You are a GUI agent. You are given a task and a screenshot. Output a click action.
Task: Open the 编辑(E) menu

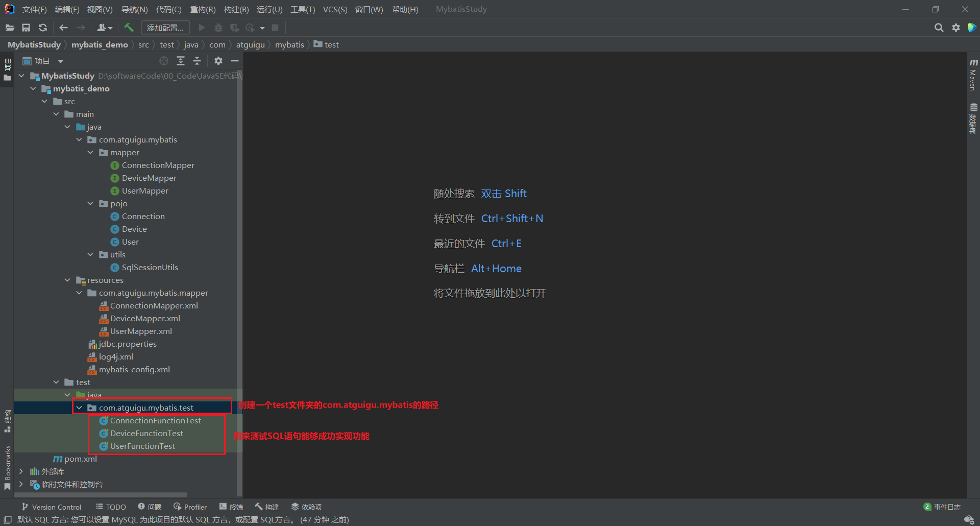[x=67, y=10]
